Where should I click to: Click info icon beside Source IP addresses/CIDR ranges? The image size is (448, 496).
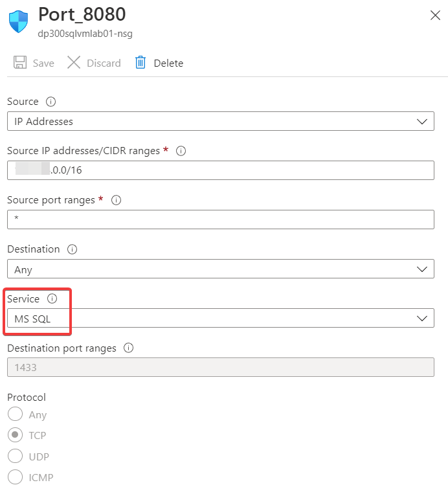tap(181, 151)
